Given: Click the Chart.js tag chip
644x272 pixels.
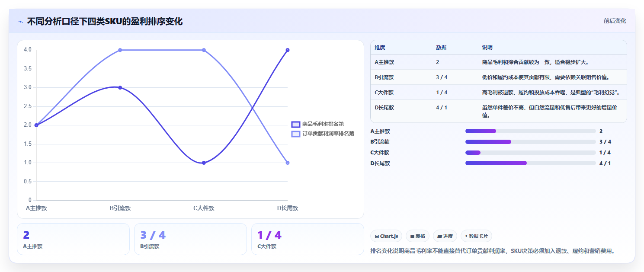Looking at the screenshot, I should (x=386, y=236).
